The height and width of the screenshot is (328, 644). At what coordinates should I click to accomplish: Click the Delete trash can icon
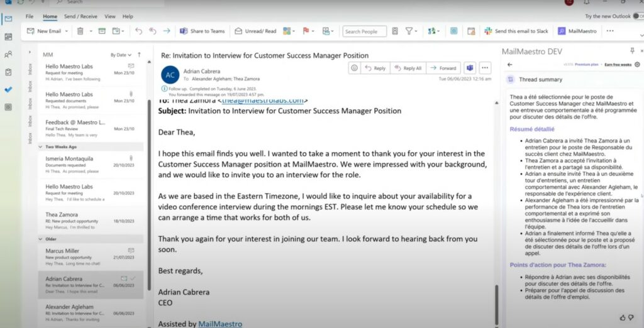[x=80, y=31]
